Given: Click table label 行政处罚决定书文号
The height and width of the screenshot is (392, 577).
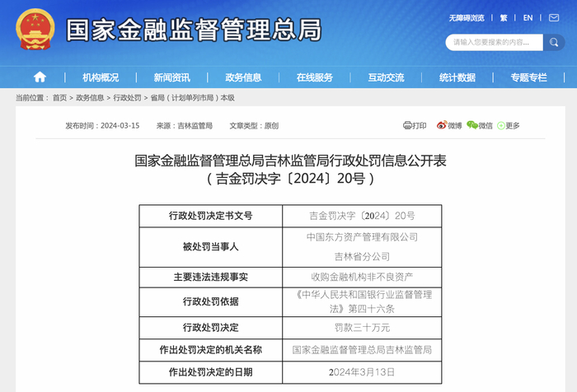Looking at the screenshot, I should [211, 216].
